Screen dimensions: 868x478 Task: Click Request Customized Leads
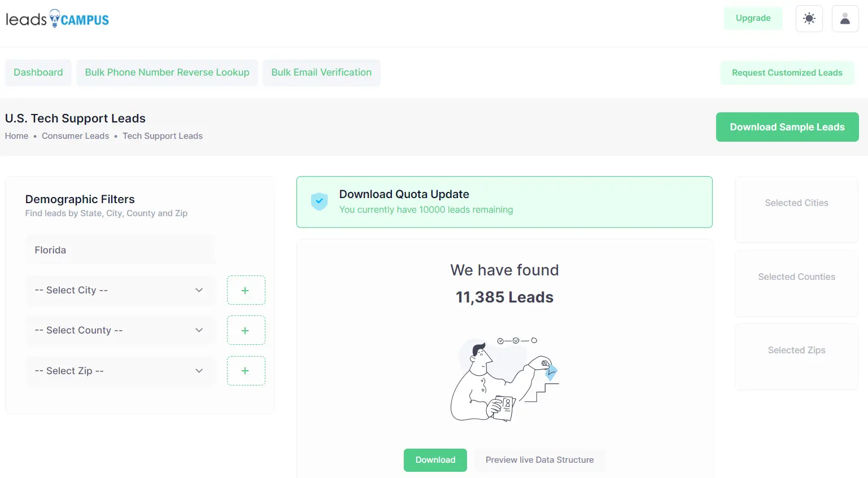pos(787,73)
